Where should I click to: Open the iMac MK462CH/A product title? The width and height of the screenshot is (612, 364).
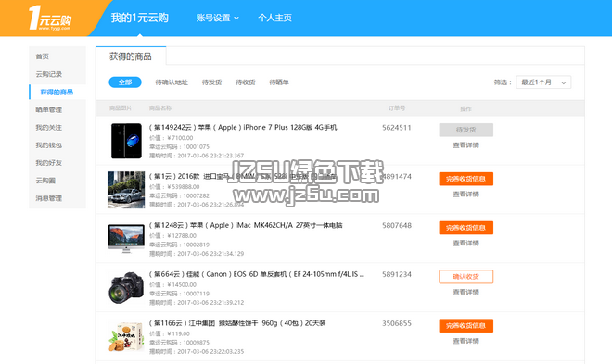(246, 225)
